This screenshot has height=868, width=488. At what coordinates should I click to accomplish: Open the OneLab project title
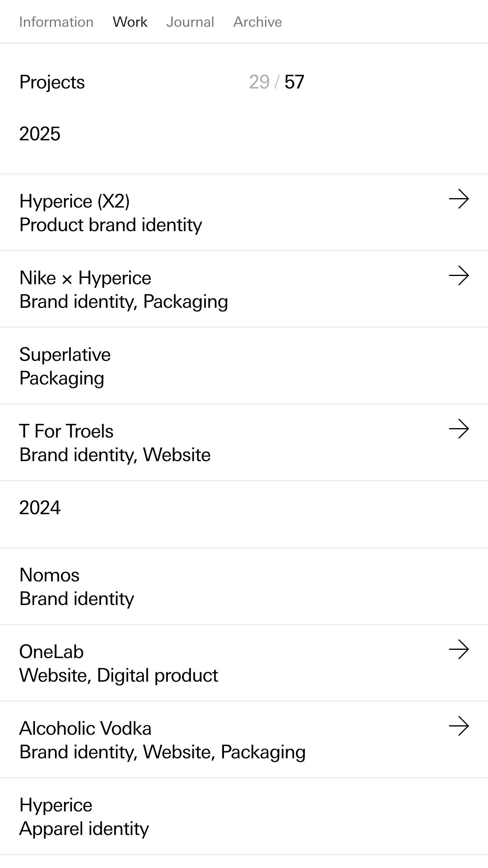[x=51, y=652]
